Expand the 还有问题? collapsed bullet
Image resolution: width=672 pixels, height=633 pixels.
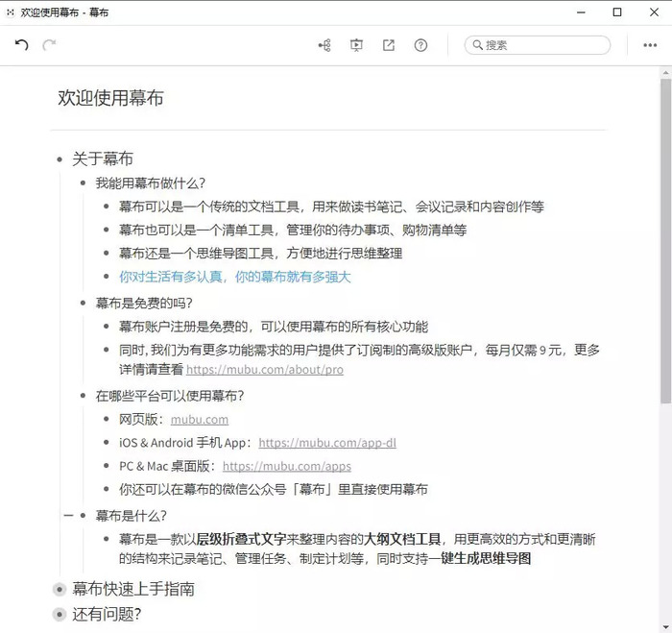coord(60,615)
